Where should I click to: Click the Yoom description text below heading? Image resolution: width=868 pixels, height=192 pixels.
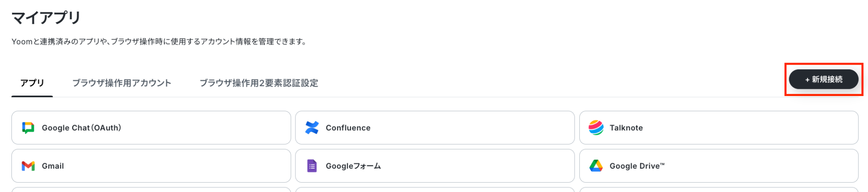[x=159, y=42]
